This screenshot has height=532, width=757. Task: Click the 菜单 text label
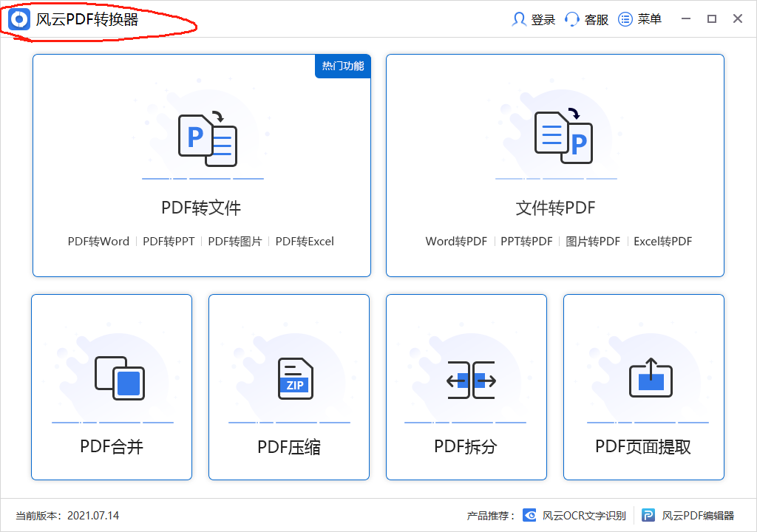pos(649,19)
